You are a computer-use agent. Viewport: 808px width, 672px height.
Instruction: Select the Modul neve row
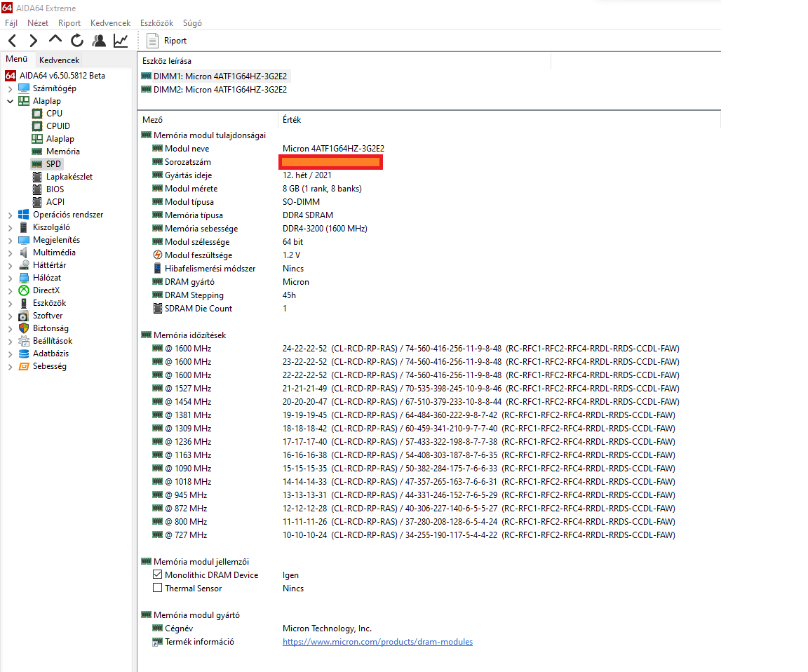268,149
